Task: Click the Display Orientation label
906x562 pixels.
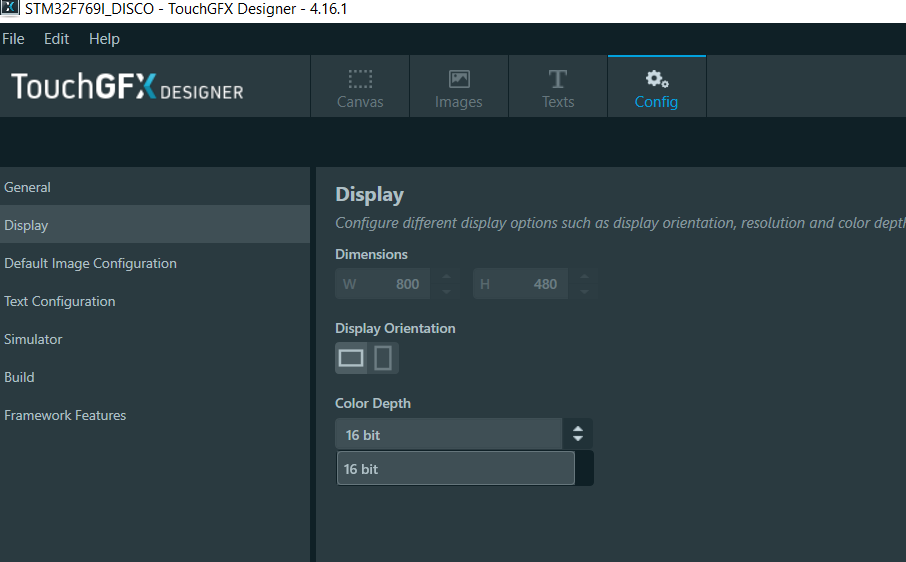Action: tap(395, 328)
